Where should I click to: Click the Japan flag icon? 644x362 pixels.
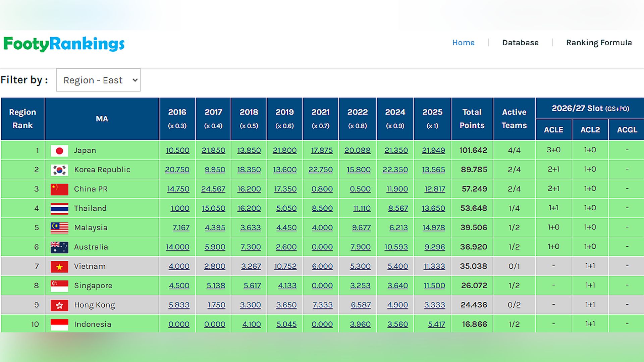point(59,151)
